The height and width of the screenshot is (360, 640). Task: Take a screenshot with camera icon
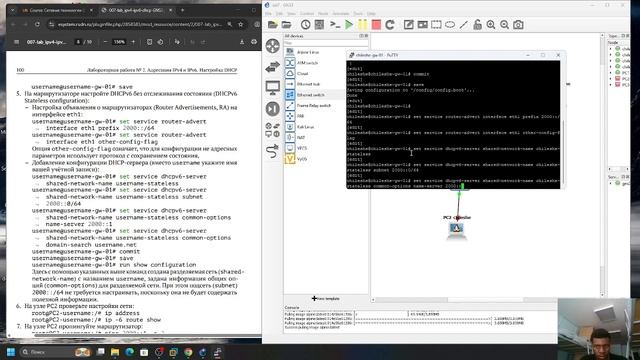tap(518, 25)
